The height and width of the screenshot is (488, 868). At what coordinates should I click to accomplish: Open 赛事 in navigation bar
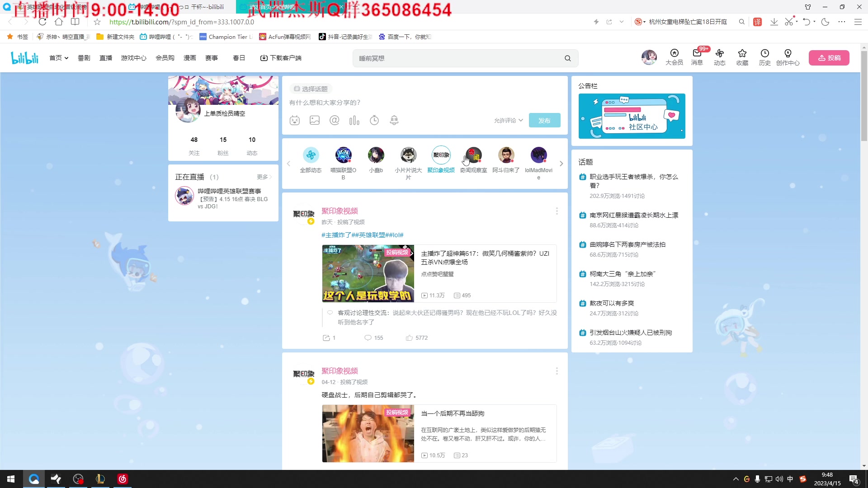(212, 58)
